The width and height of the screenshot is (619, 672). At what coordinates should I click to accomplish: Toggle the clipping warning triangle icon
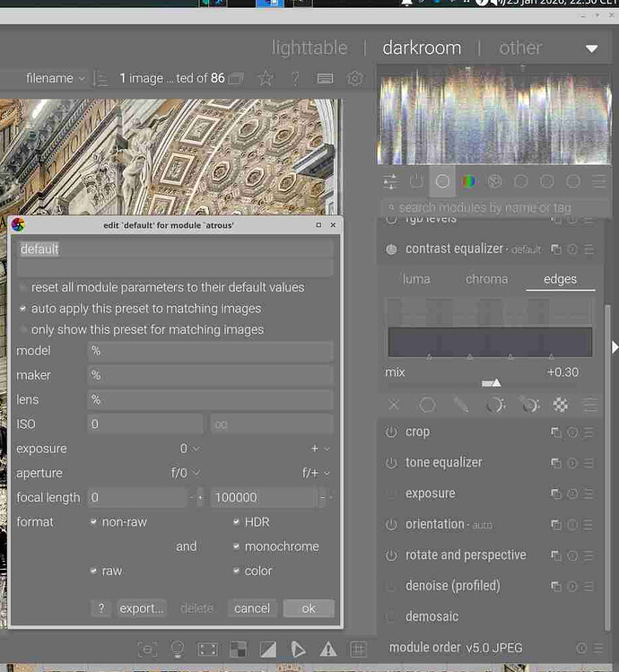(x=328, y=649)
